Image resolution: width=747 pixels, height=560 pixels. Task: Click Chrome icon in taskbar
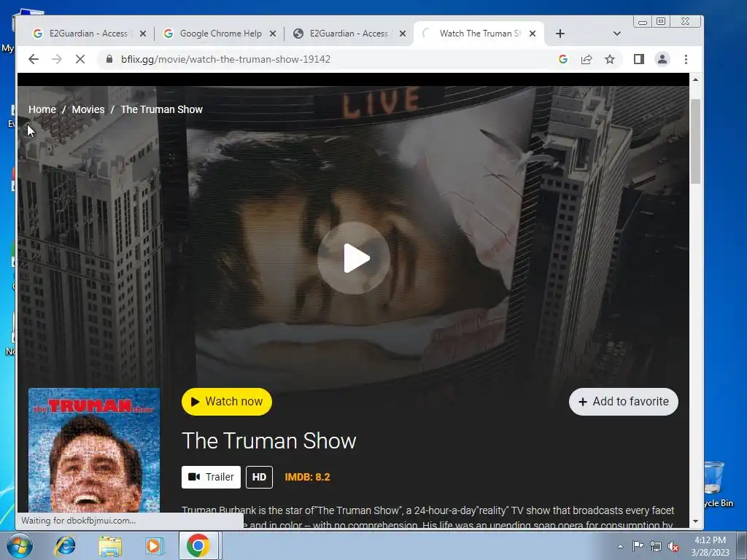click(198, 545)
